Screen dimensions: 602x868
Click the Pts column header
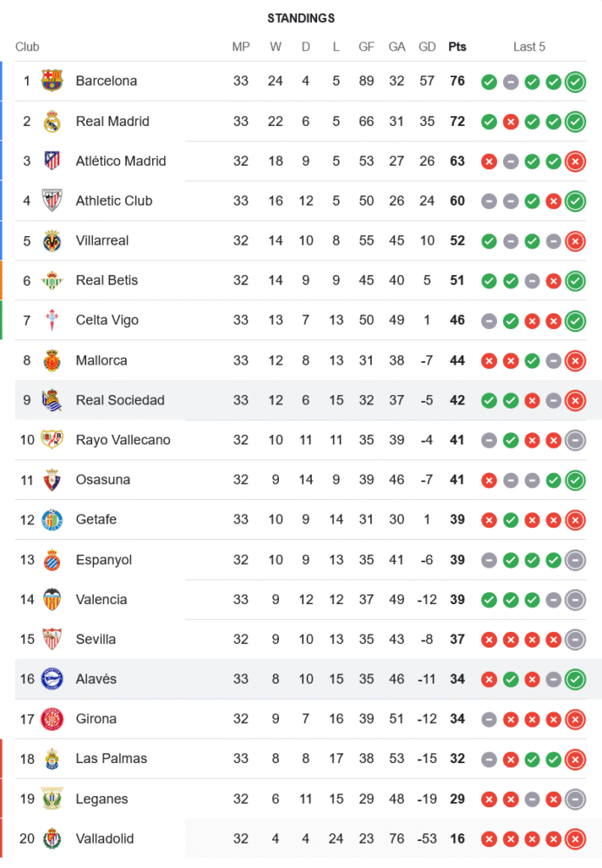[x=457, y=47]
